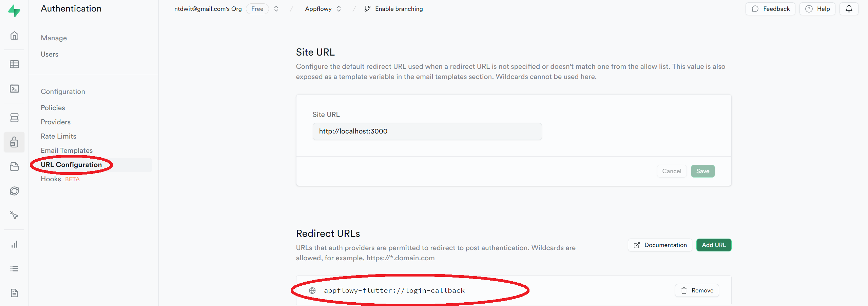Click the notifications bell icon

pos(849,9)
